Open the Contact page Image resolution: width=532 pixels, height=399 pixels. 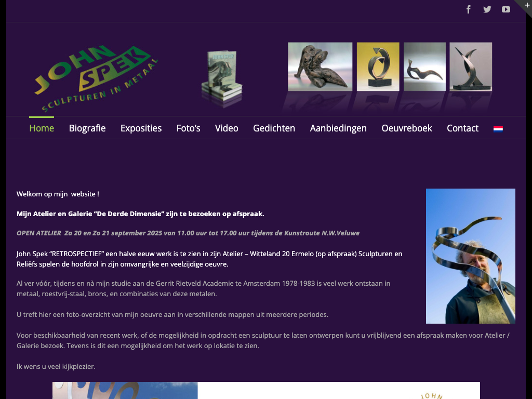tap(462, 128)
